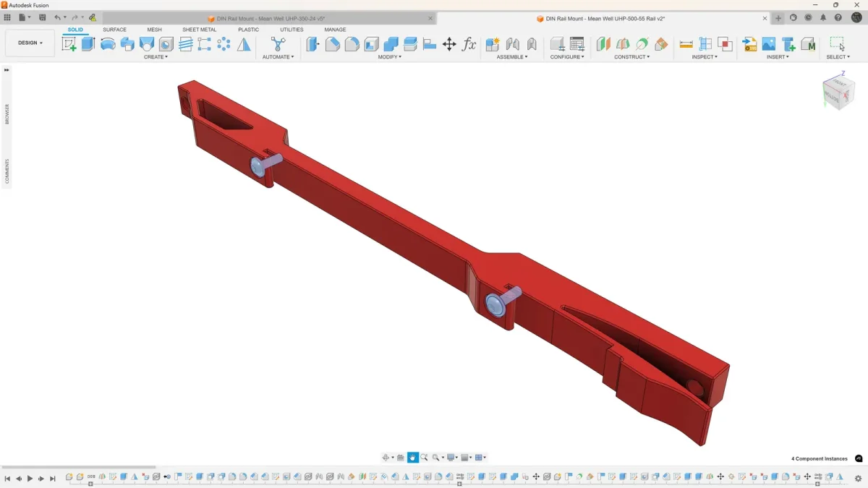Screen dimensions: 868x488
Task: Expand the SELECT menu
Action: pyautogui.click(x=838, y=57)
